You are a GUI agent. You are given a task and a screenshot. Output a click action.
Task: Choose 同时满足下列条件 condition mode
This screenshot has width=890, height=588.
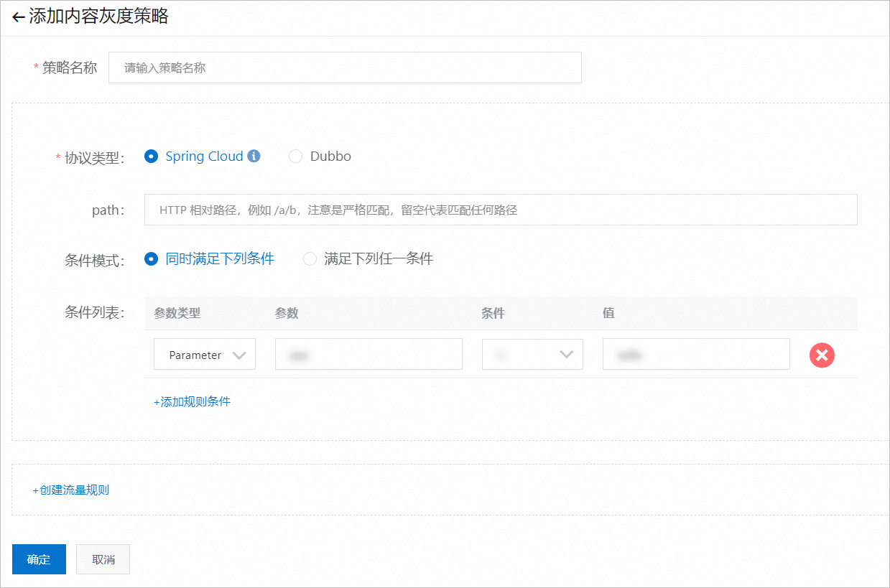point(151,259)
